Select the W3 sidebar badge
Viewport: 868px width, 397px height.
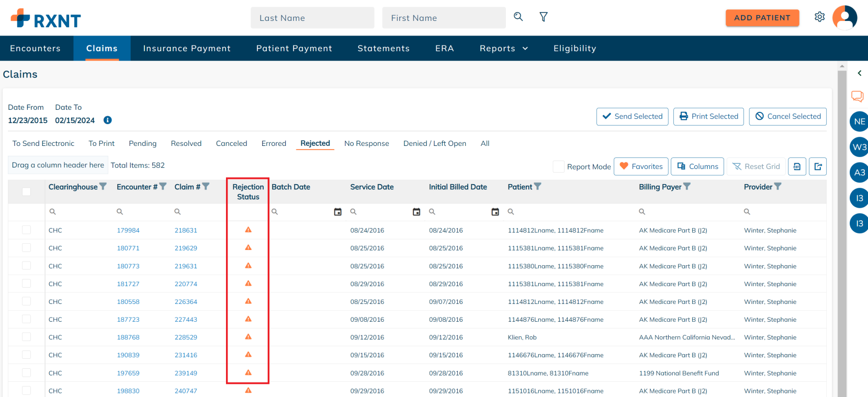click(859, 147)
